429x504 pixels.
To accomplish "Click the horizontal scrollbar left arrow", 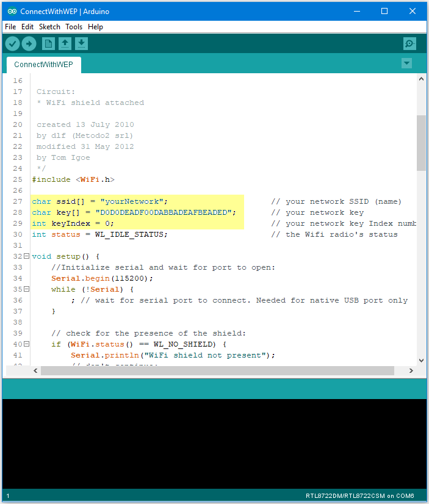I will 35,370.
